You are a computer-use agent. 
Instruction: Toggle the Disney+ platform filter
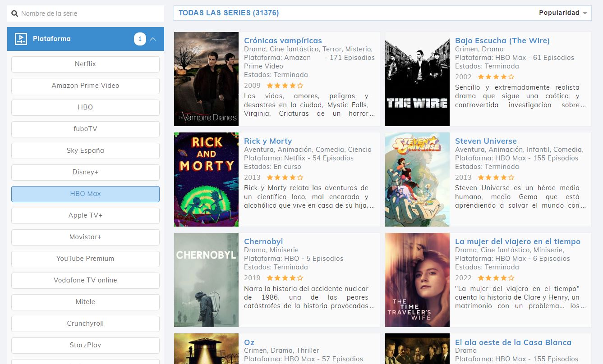[85, 172]
